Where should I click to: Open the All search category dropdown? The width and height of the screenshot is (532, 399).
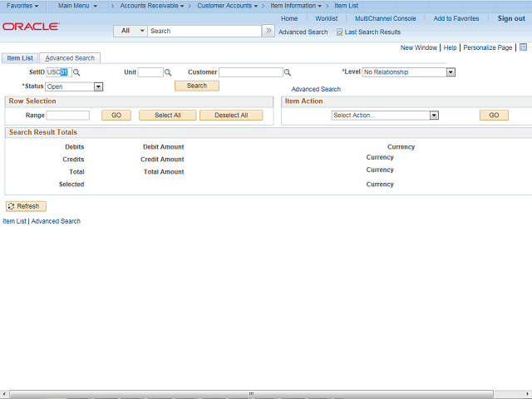(x=131, y=31)
